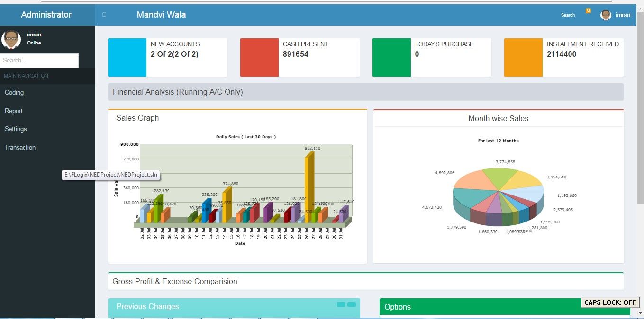The image size is (644, 319).
Task: Click the orange Installment Received tile icon
Action: click(x=523, y=58)
